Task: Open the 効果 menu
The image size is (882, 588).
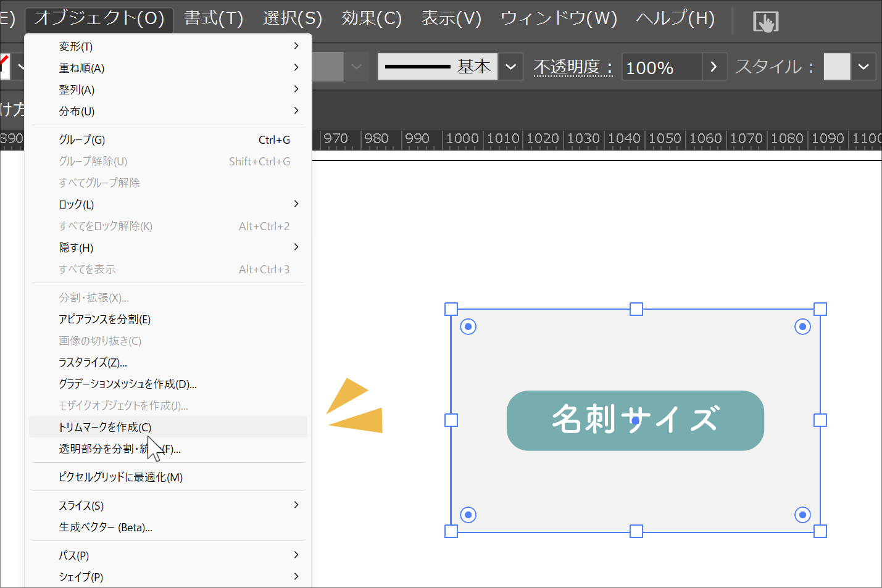Action: click(x=372, y=19)
